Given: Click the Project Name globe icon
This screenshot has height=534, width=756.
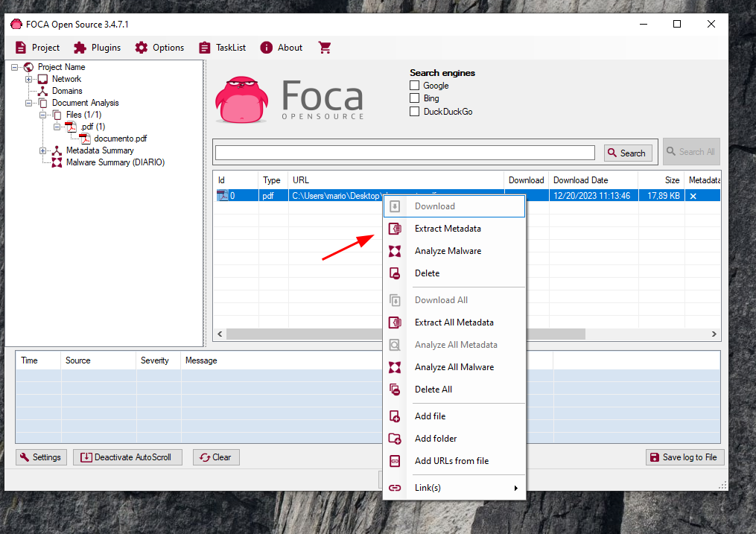Looking at the screenshot, I should 29,67.
